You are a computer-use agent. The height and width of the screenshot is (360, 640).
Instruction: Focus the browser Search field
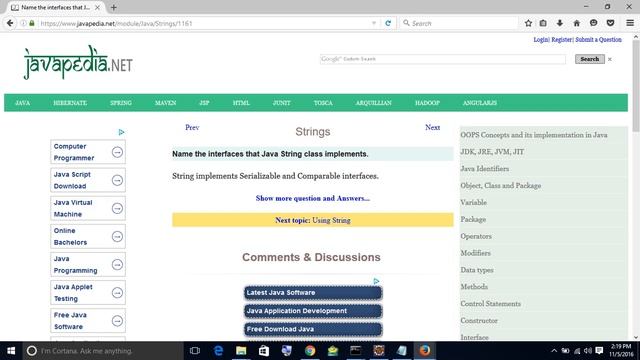coord(459,23)
